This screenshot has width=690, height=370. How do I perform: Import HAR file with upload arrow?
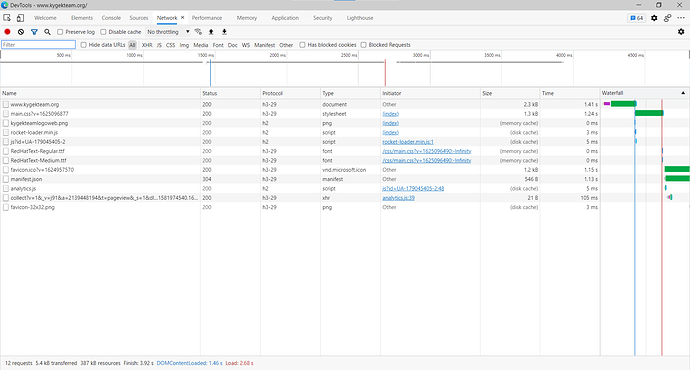(x=211, y=32)
